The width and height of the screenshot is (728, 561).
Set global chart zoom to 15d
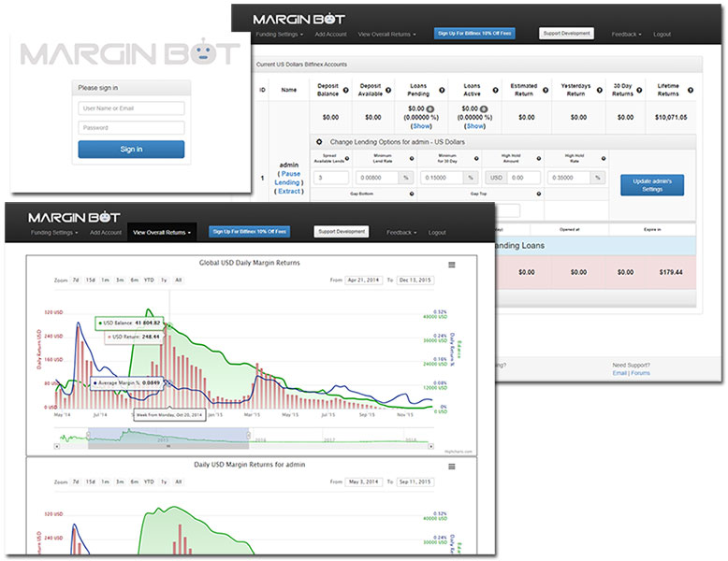[90, 280]
